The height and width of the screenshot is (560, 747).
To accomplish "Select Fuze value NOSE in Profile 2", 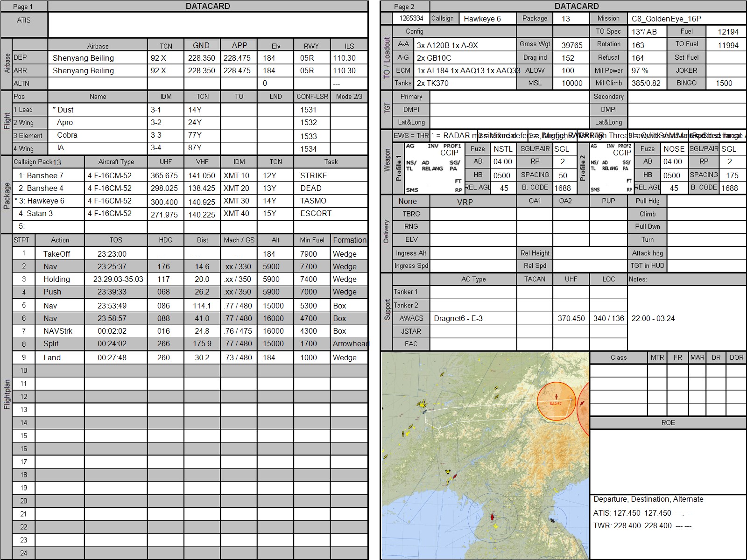I will point(673,149).
